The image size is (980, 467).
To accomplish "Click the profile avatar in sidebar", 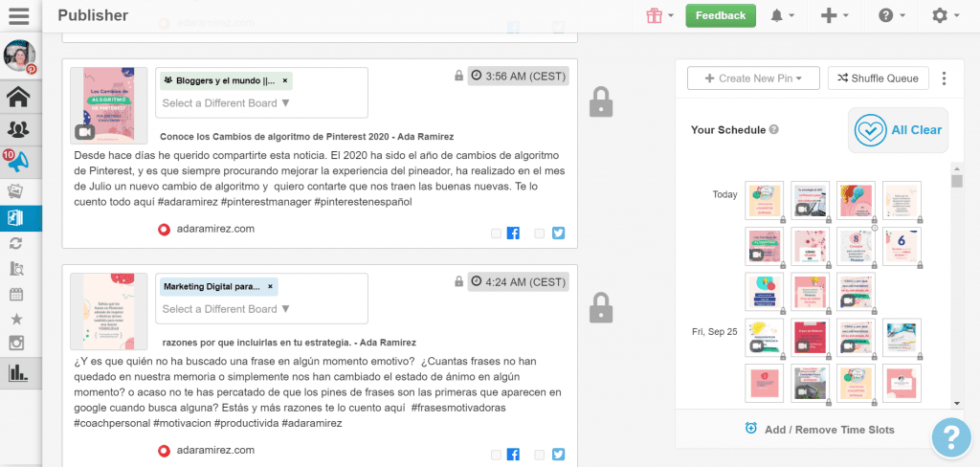I will 20,56.
